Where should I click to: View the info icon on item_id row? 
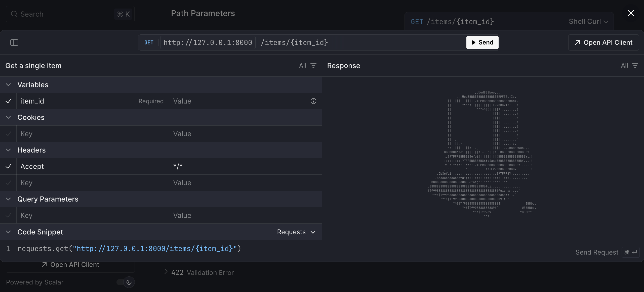click(x=313, y=101)
